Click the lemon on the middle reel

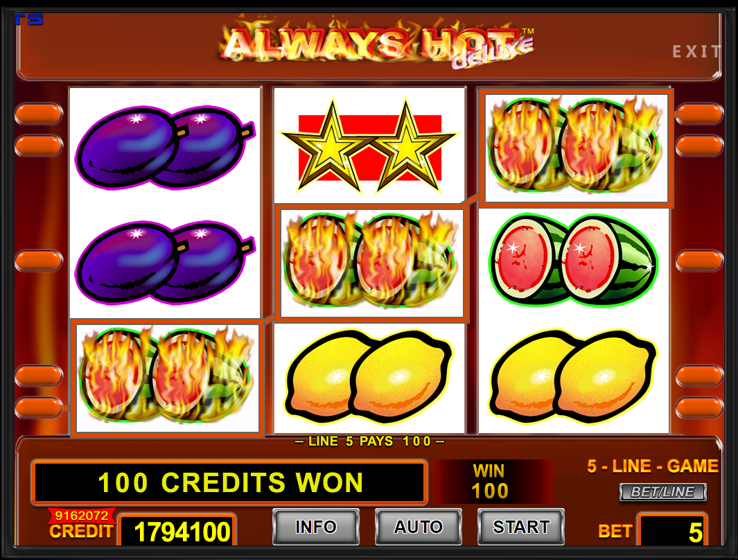(x=369, y=376)
